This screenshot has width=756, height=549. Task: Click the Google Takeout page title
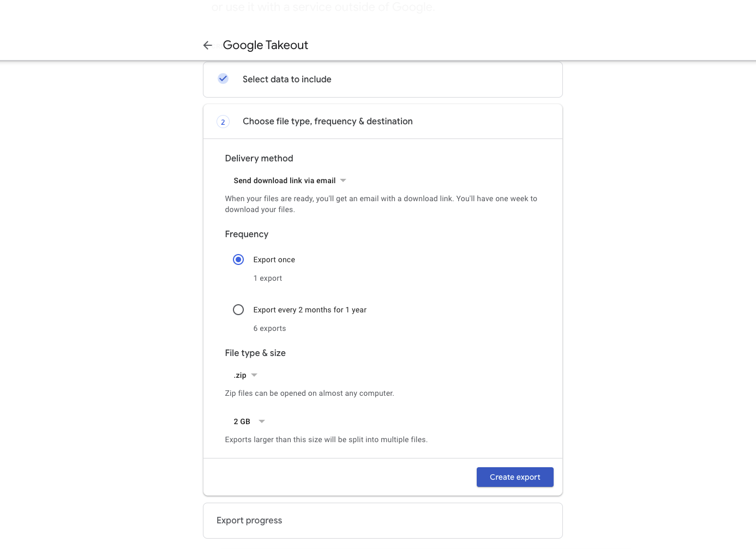tap(265, 45)
